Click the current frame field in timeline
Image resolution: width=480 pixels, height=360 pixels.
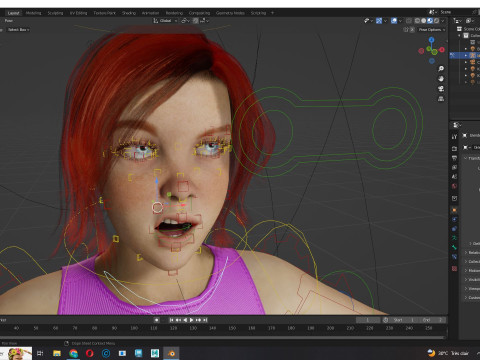point(368,320)
